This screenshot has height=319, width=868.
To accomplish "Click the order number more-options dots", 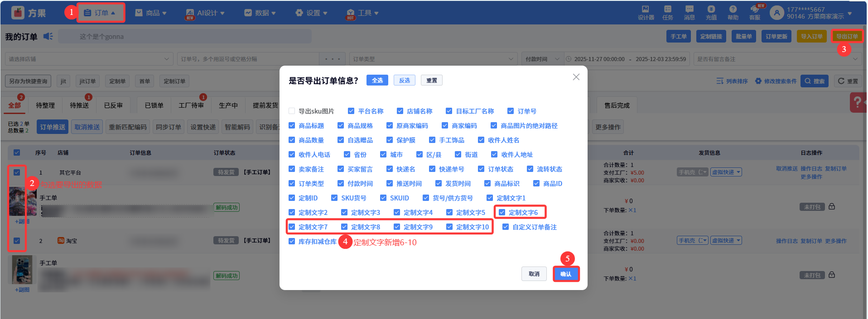I will coord(333,59).
